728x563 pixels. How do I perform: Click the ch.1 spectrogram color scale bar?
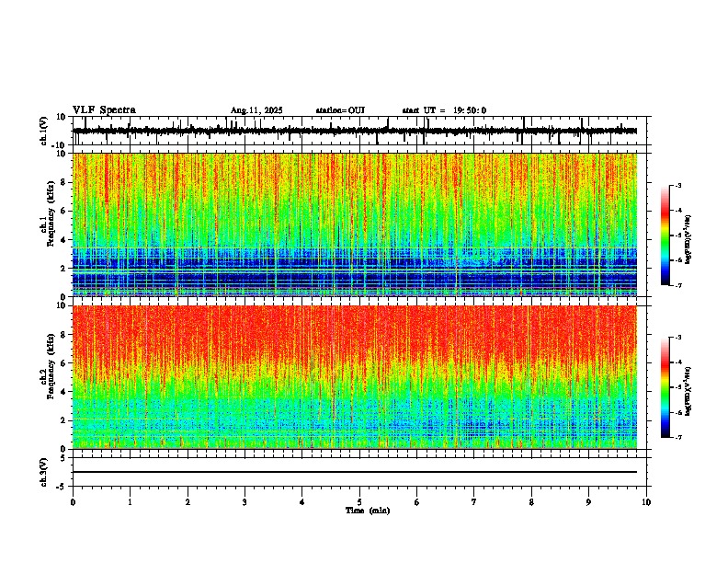pyautogui.click(x=665, y=235)
